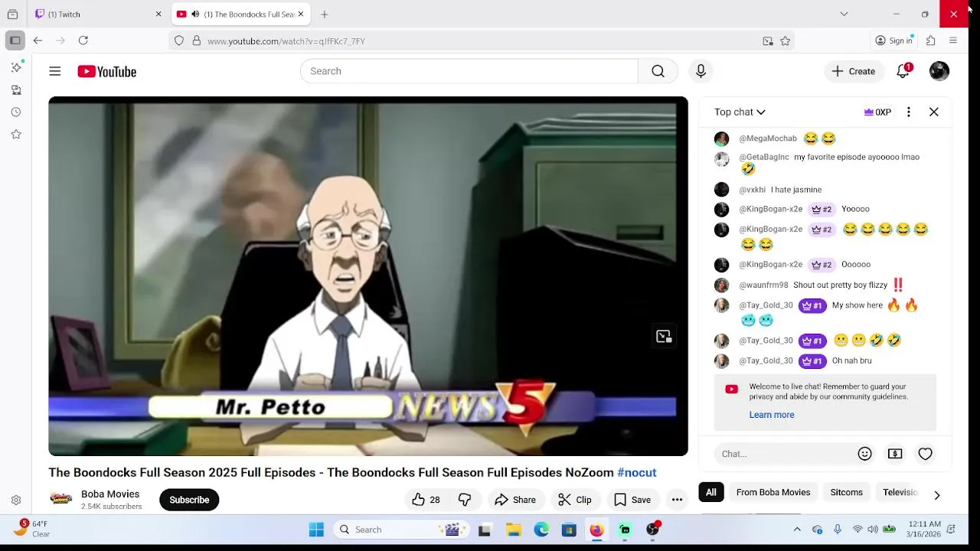980x551 pixels.
Task: Open Windows Start menu
Action: coord(316,530)
